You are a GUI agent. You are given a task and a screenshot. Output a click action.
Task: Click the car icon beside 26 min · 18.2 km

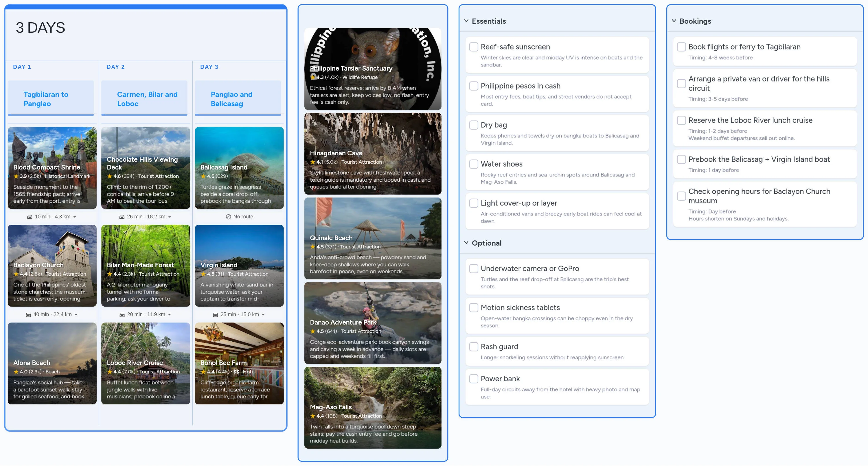tap(122, 217)
